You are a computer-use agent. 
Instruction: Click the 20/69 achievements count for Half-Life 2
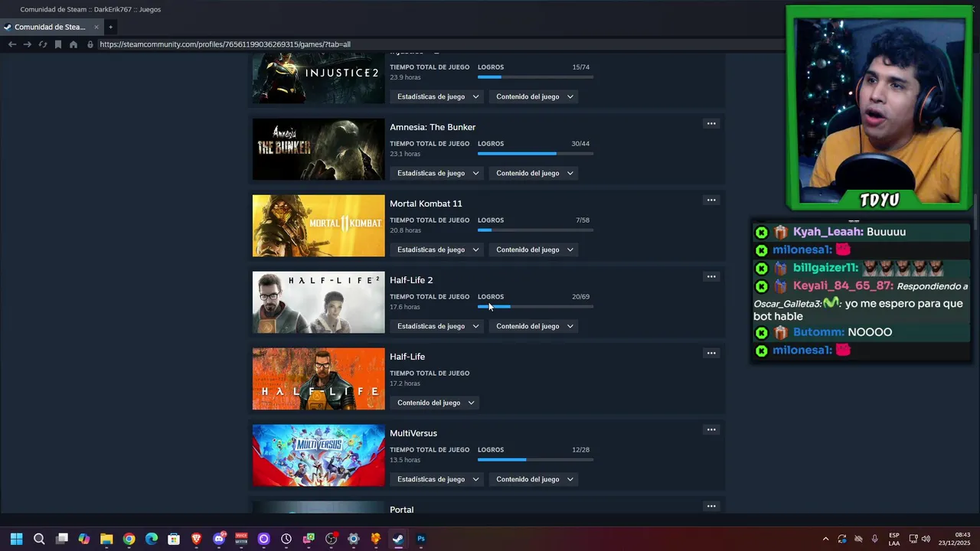pyautogui.click(x=580, y=297)
